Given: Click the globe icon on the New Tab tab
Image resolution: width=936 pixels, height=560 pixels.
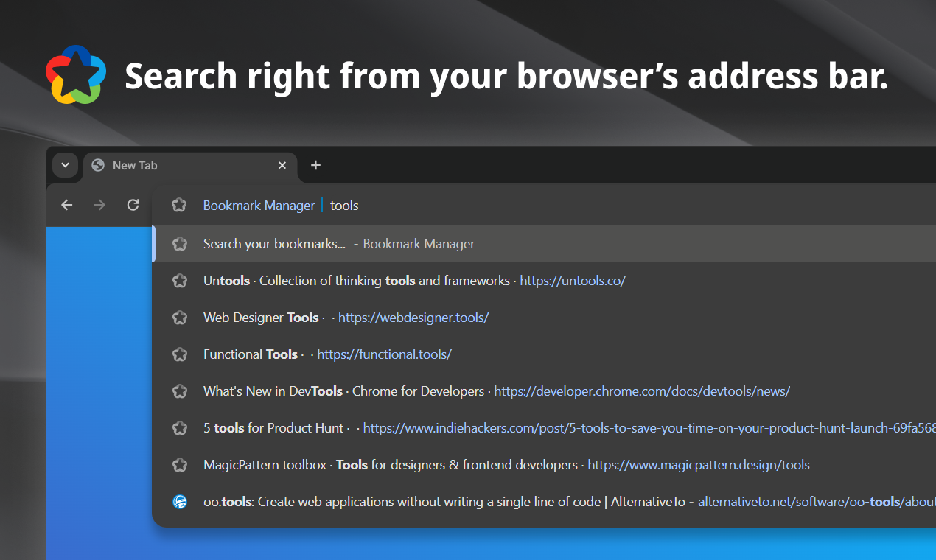Looking at the screenshot, I should 97,165.
